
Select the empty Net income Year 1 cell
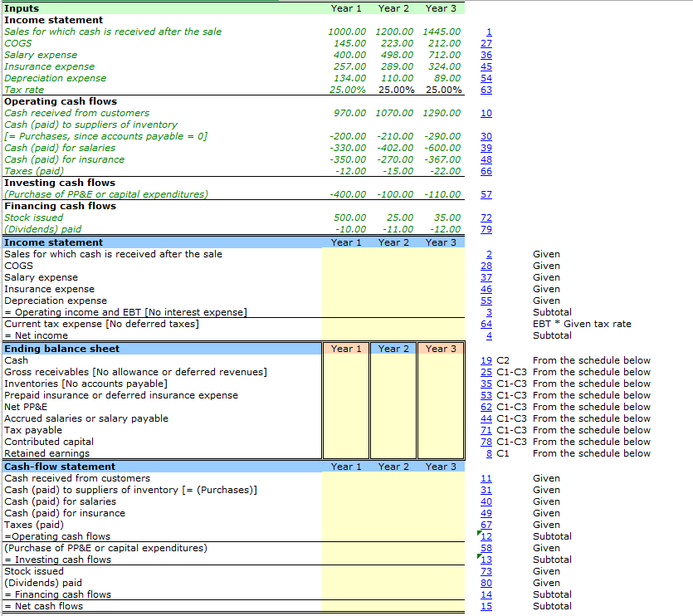pyautogui.click(x=346, y=335)
